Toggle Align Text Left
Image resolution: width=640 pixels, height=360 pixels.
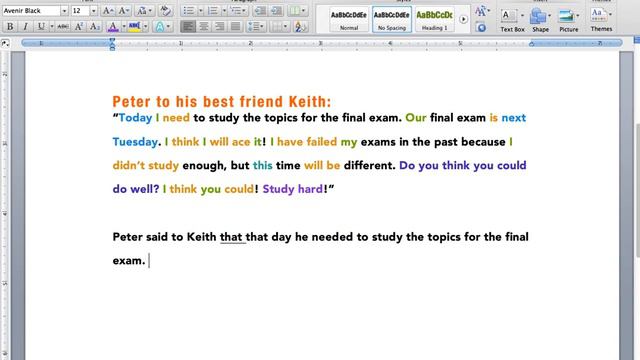tap(188, 27)
